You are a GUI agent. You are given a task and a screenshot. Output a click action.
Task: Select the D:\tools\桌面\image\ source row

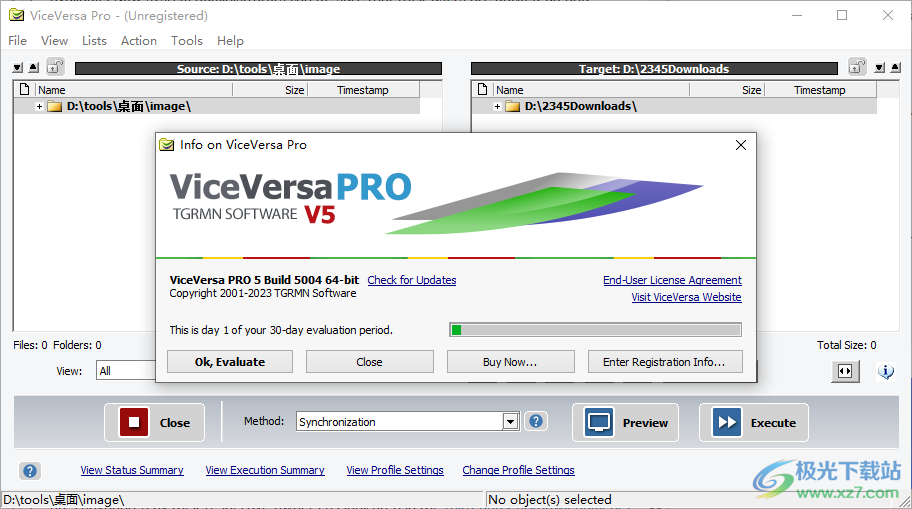[x=217, y=106]
